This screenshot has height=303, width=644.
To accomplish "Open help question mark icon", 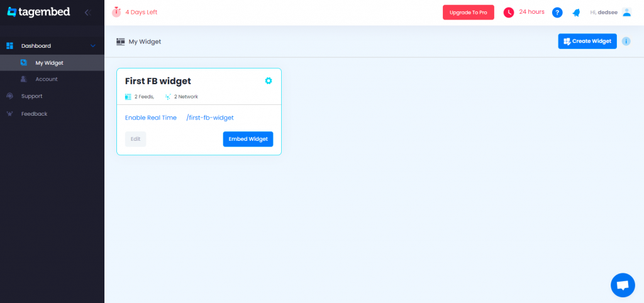I will 557,13.
